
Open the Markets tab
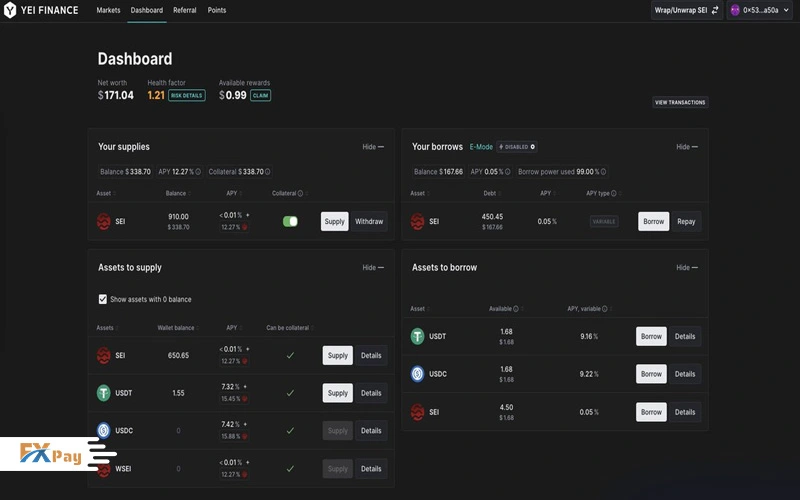(x=108, y=10)
